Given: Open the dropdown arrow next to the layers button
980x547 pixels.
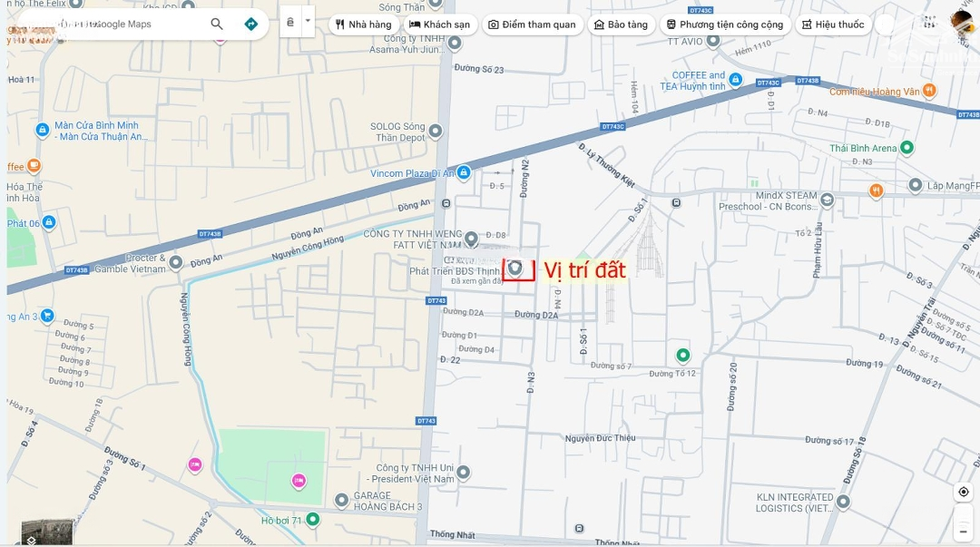Looking at the screenshot, I should pos(307,21).
